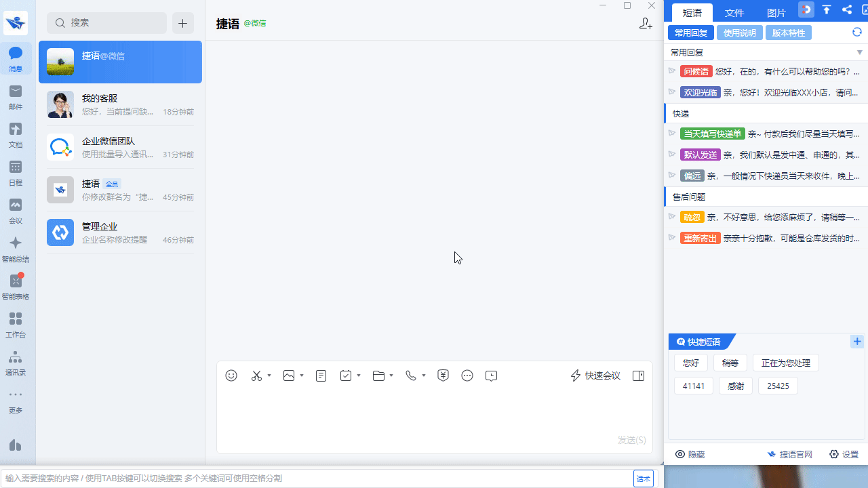The image size is (868, 488).
Task: Expand the to-do checkbox dropdown arrow
Action: click(359, 375)
